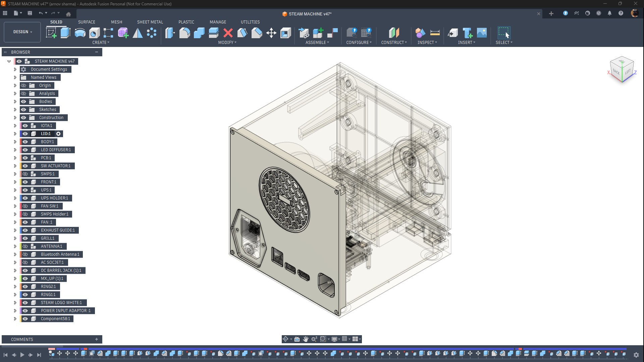This screenshot has height=362, width=644.
Task: Select the Fillet tool in Modify
Action: [x=184, y=33]
